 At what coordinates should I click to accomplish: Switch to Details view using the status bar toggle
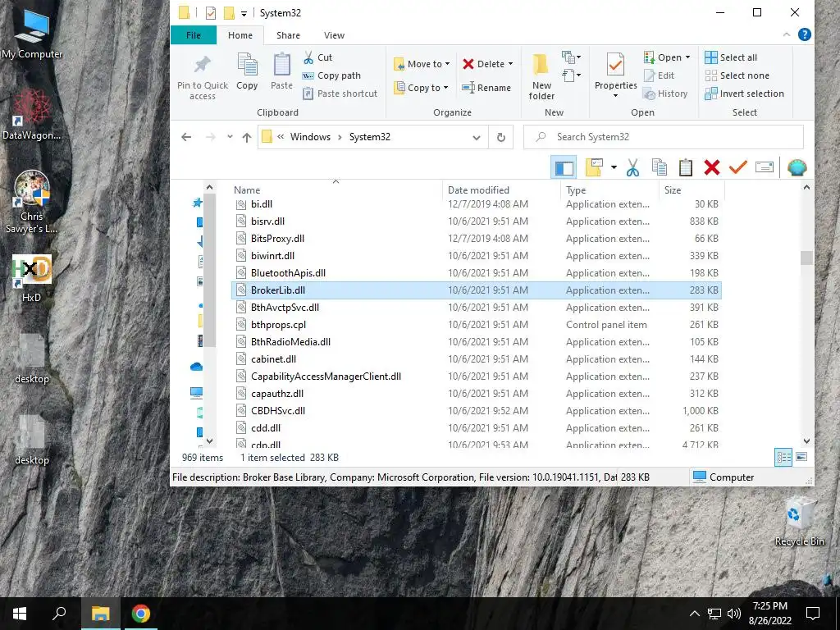pos(783,457)
